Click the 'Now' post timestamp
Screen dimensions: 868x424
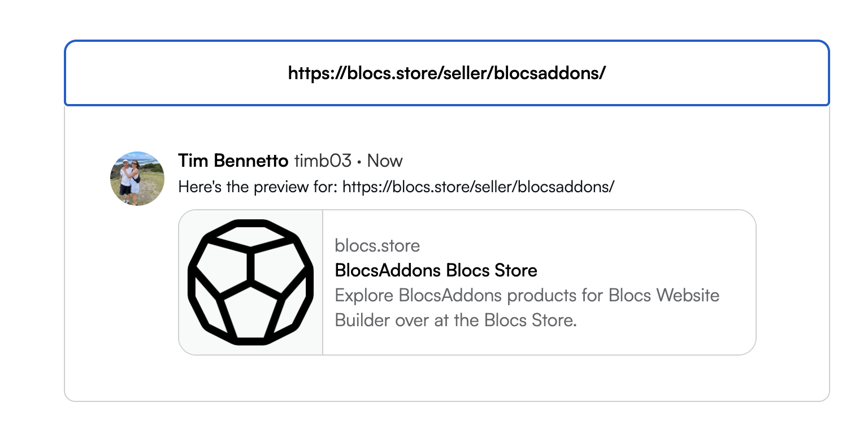[385, 161]
